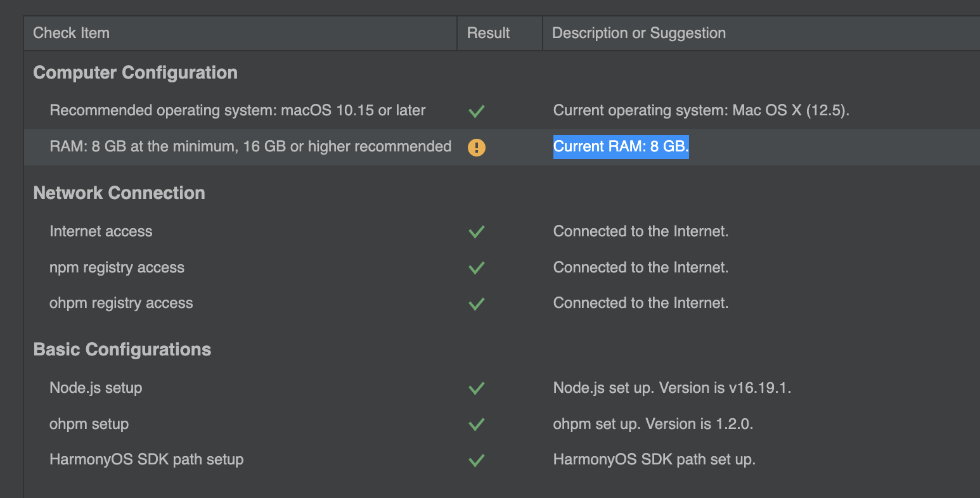
Task: Click the Description or Suggestion column header
Action: 638,33
